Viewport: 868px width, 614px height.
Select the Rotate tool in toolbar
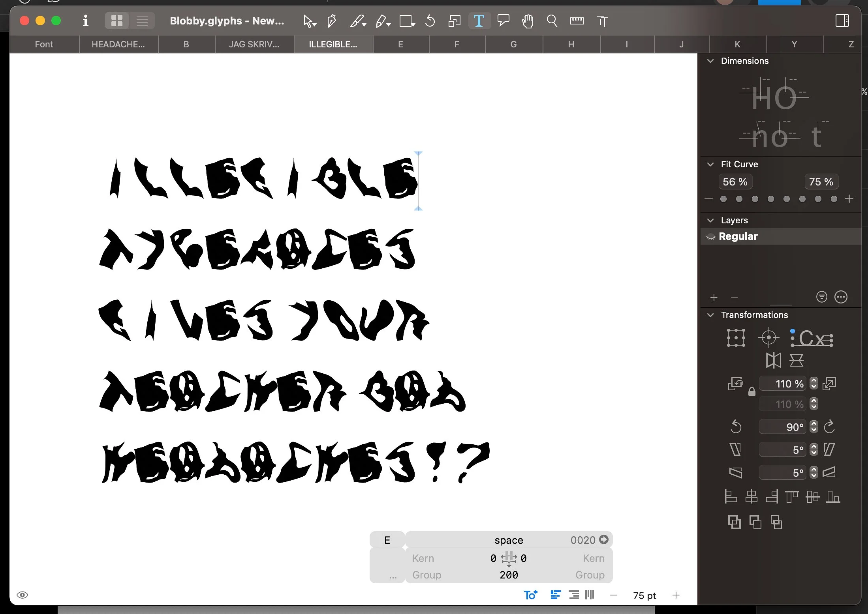coord(430,21)
